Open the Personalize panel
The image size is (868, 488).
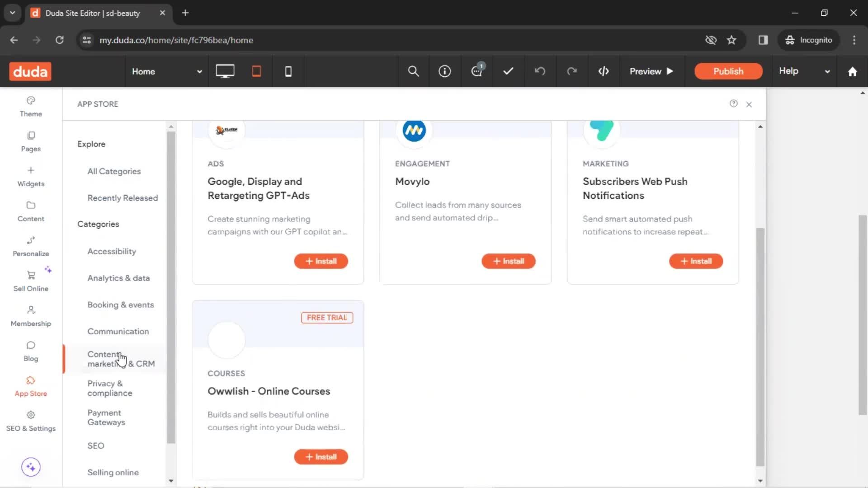pyautogui.click(x=31, y=246)
